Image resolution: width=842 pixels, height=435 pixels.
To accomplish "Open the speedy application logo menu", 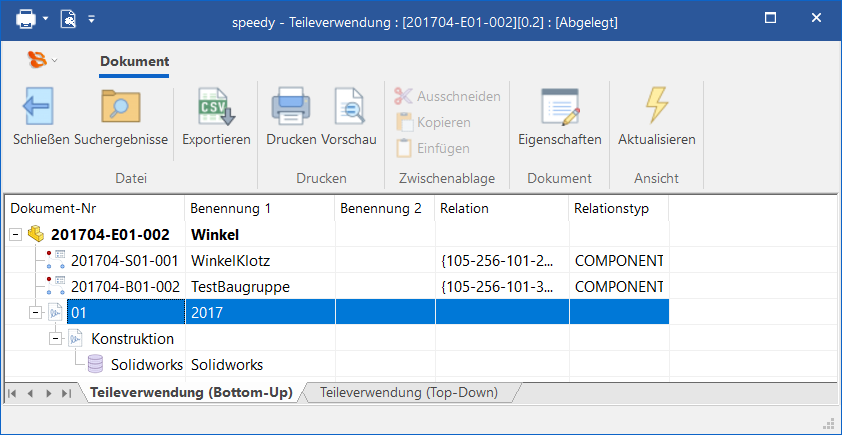I will tap(38, 61).
